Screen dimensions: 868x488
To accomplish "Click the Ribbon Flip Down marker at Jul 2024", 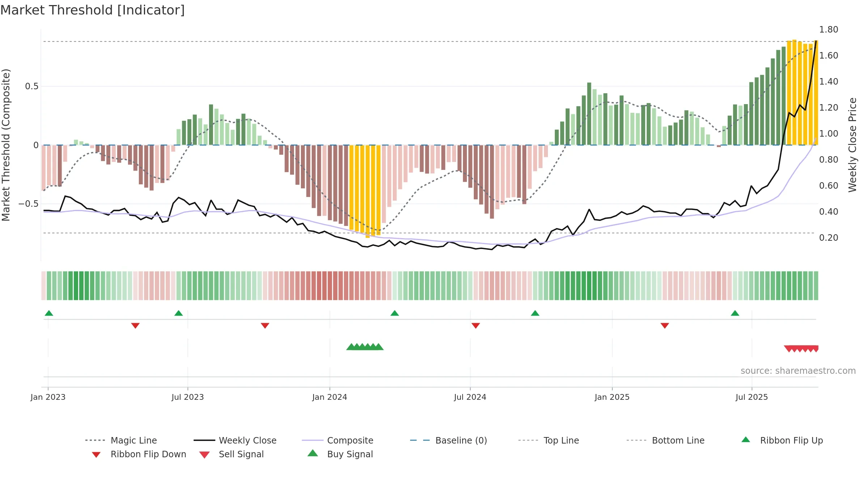I will [476, 325].
